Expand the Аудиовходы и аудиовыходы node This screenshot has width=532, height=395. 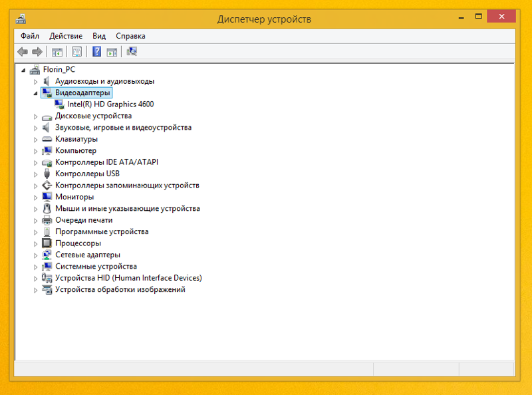(35, 82)
